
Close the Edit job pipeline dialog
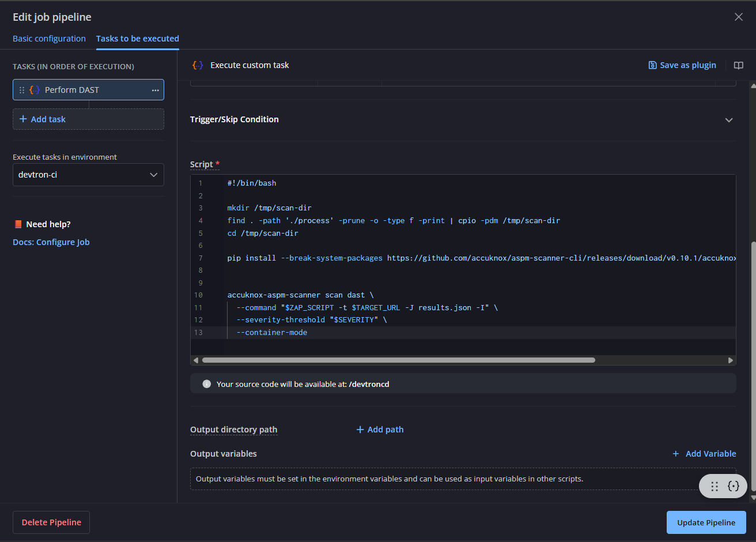(738, 17)
